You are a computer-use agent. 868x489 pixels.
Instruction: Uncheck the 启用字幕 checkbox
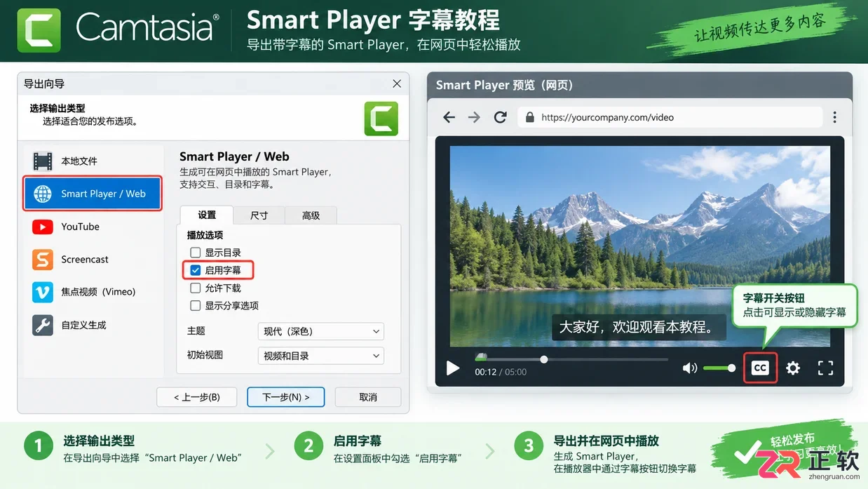click(196, 270)
